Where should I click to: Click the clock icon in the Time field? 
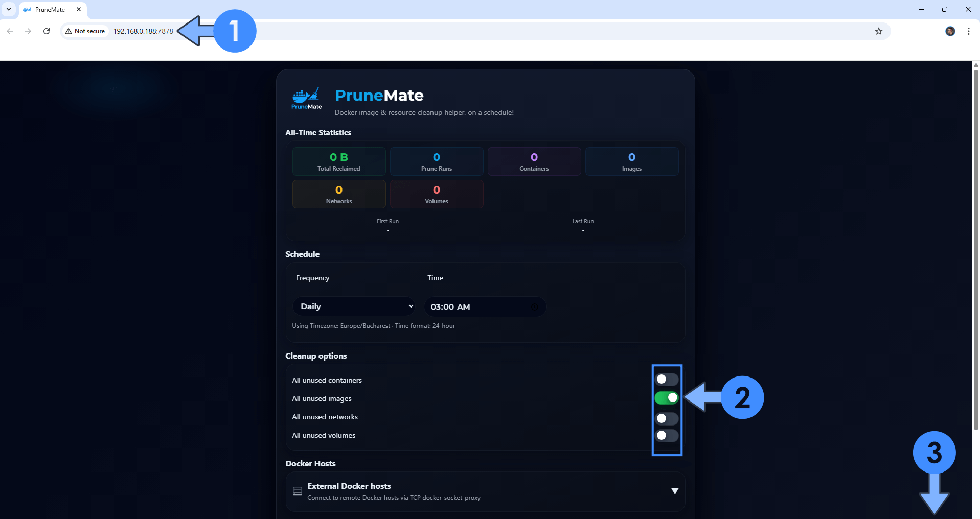[x=534, y=307]
